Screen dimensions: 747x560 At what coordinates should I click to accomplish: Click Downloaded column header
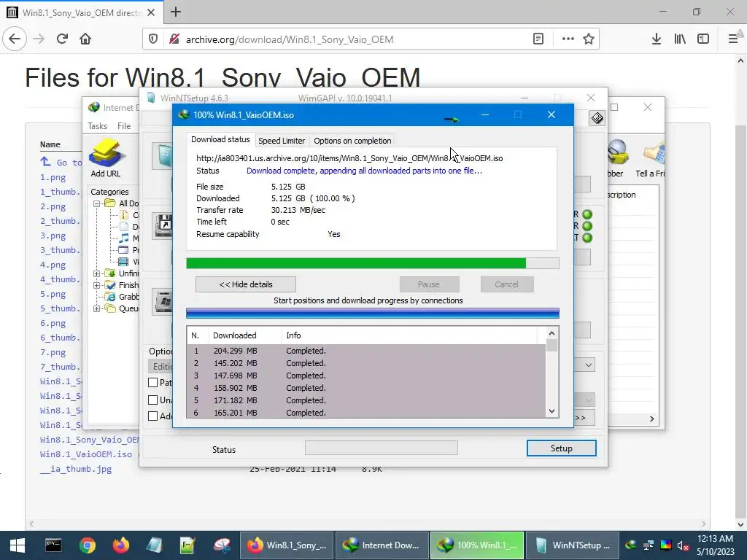tap(245, 335)
